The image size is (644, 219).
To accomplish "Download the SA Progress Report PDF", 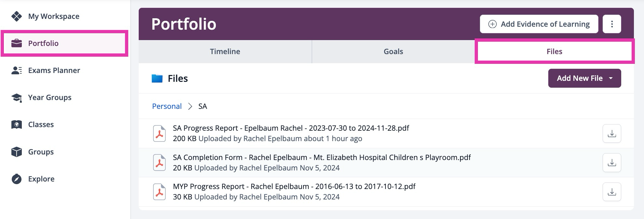I will click(612, 134).
